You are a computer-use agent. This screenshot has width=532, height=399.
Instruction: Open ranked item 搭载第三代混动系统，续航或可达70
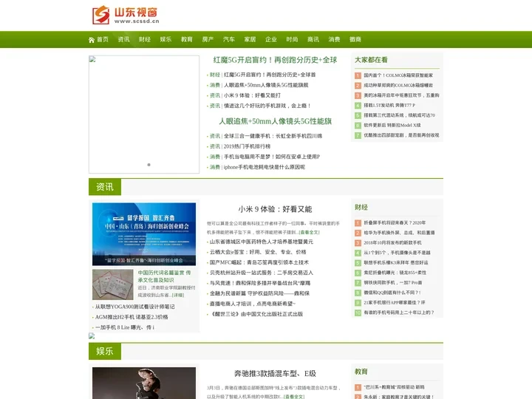click(x=399, y=115)
